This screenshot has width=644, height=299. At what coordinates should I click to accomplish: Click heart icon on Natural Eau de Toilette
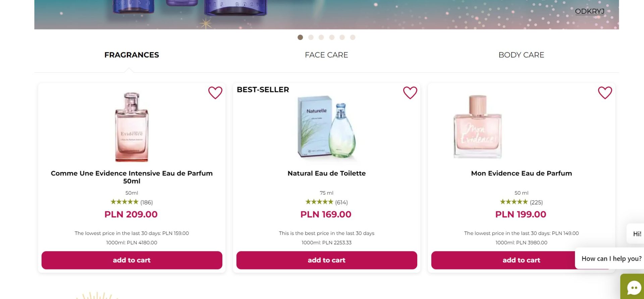point(410,93)
